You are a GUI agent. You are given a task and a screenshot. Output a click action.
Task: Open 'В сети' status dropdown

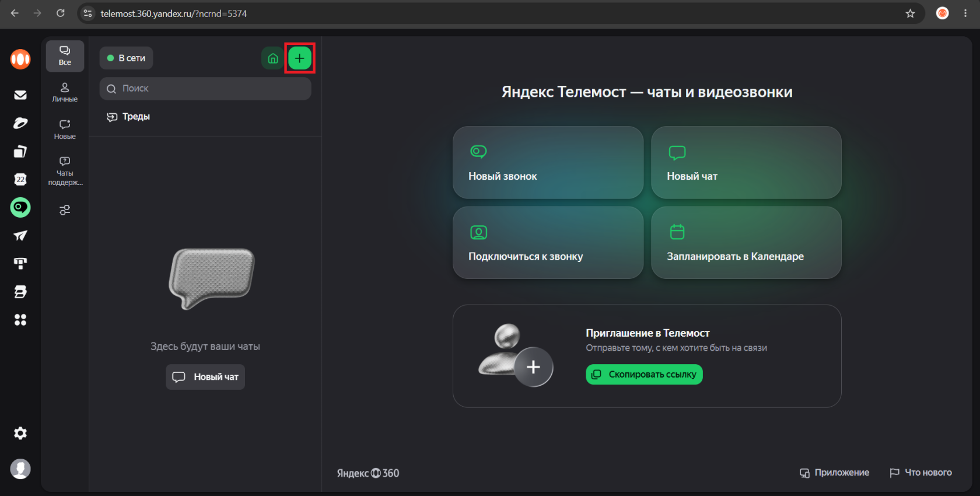(126, 58)
